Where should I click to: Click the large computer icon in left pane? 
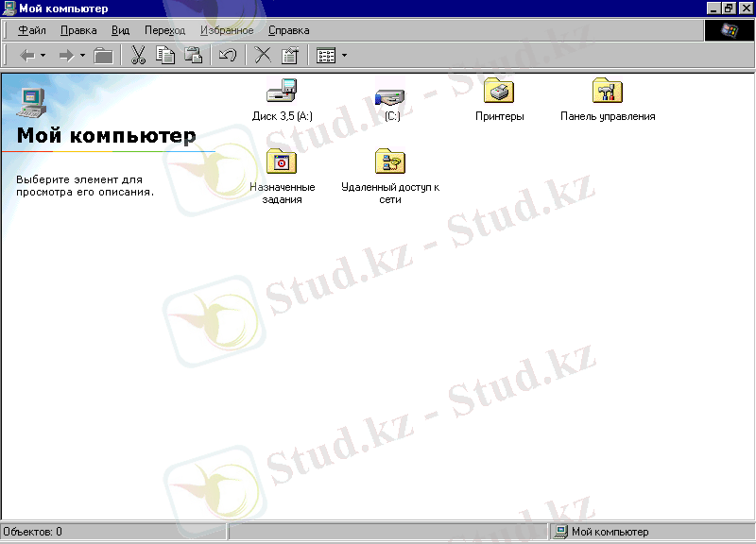click(31, 103)
